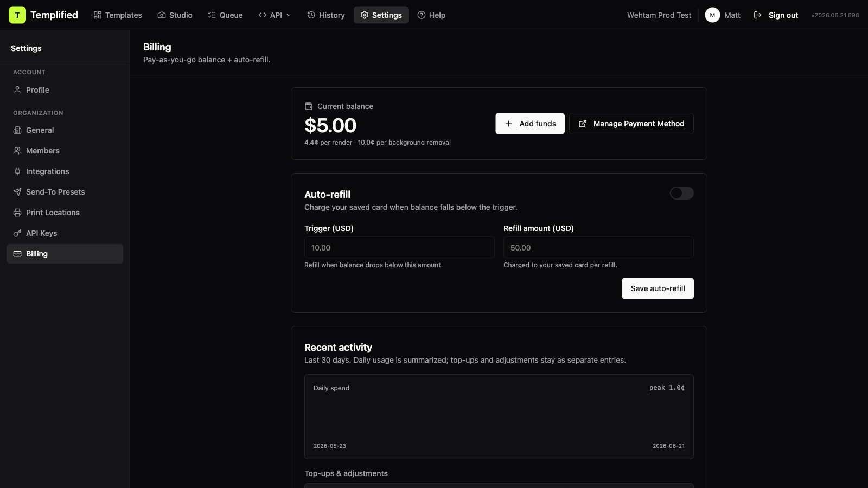Click the wallet icon beside Current balance
Image resolution: width=868 pixels, height=488 pixels.
click(x=309, y=106)
